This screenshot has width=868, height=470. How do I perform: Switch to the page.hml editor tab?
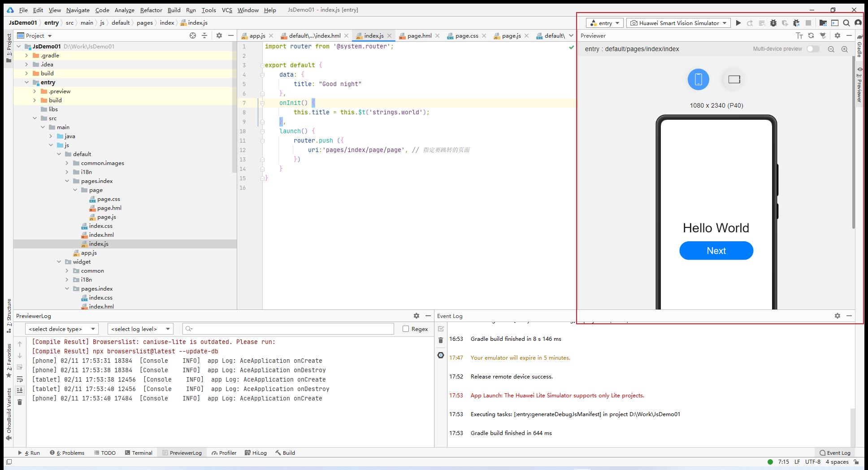[x=419, y=35]
